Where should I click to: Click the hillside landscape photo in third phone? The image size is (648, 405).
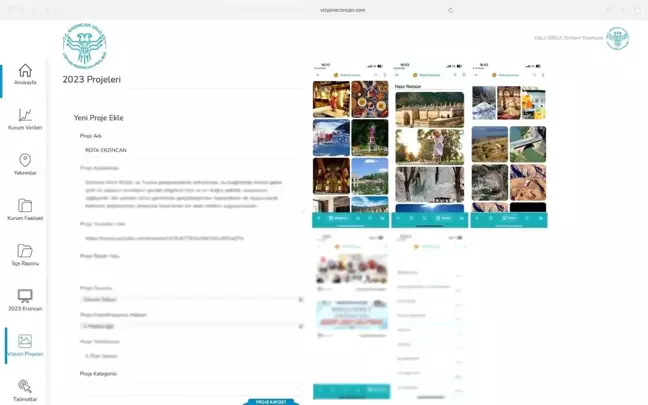point(490,144)
